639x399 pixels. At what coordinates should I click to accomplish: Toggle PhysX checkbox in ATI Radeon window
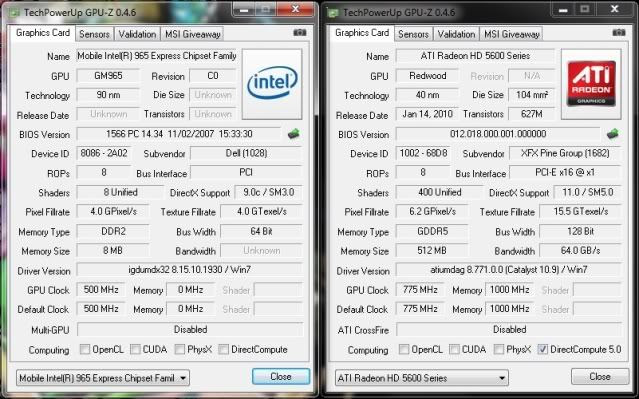pyautogui.click(x=498, y=349)
